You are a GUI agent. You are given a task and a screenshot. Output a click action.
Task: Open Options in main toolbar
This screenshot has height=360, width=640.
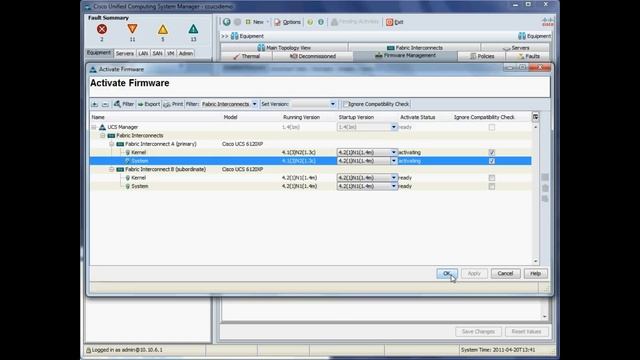[287, 22]
